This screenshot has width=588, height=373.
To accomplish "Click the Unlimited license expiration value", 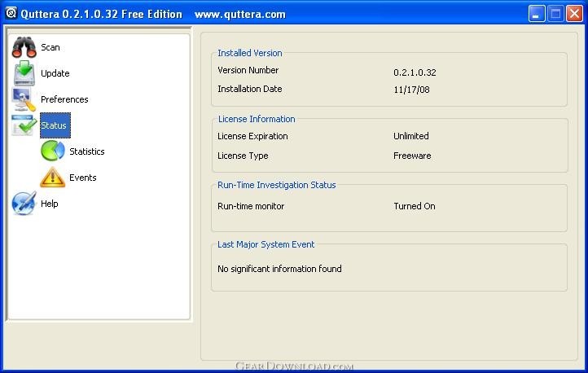I will (411, 136).
